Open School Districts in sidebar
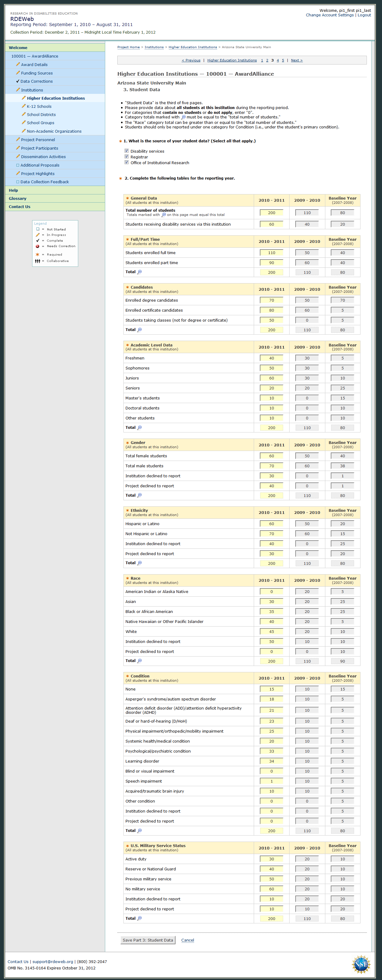This screenshot has width=382, height=980. (x=41, y=114)
